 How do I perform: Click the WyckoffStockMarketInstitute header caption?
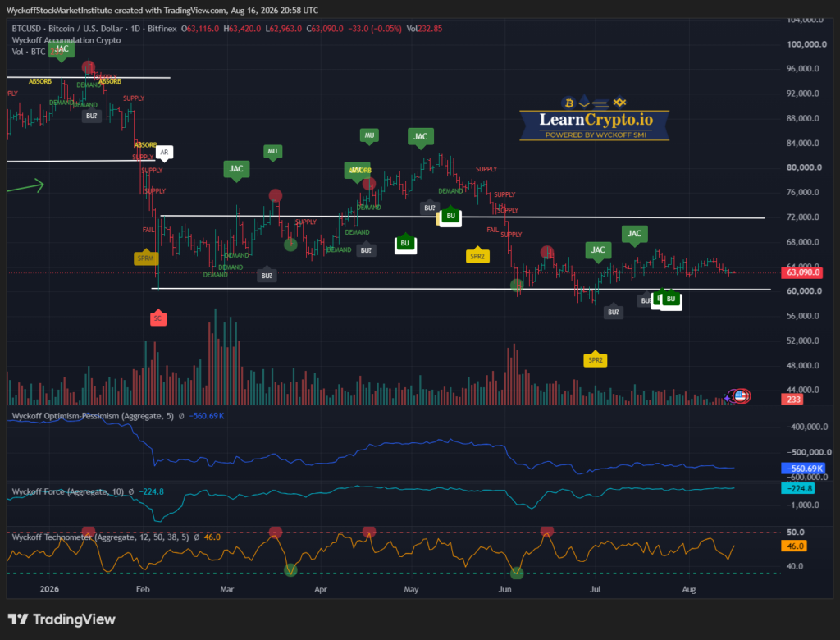click(x=162, y=10)
